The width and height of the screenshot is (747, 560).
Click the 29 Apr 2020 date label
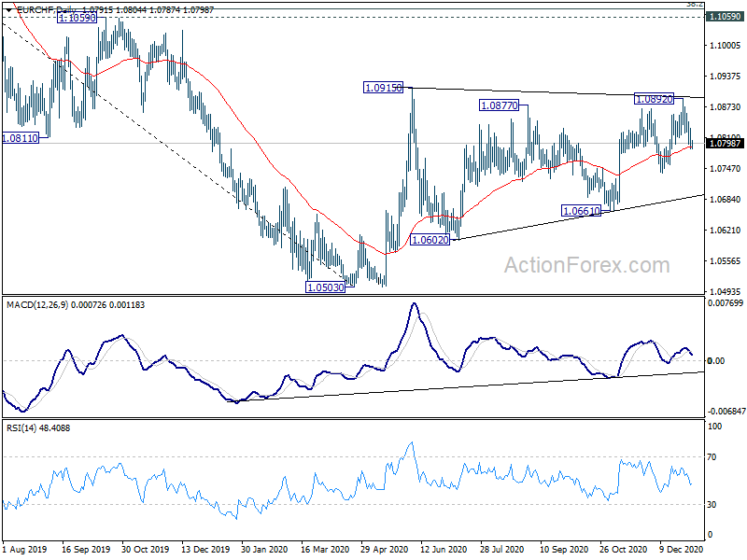(x=384, y=549)
